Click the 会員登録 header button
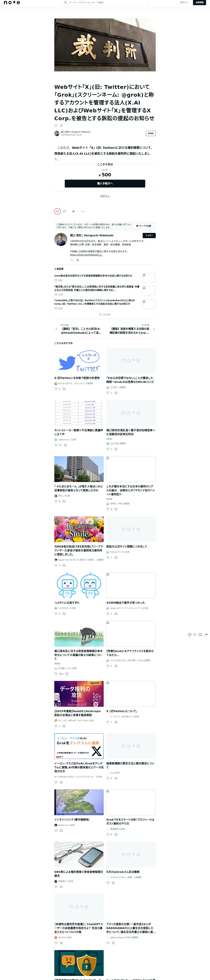Viewport: 210px width, 980px height. point(199,3)
